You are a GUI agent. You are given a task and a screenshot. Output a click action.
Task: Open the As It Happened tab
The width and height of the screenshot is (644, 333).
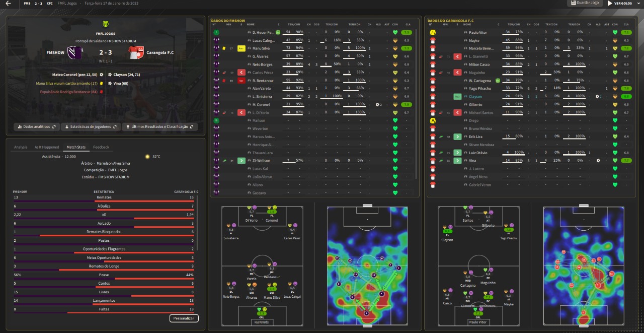pyautogui.click(x=47, y=147)
